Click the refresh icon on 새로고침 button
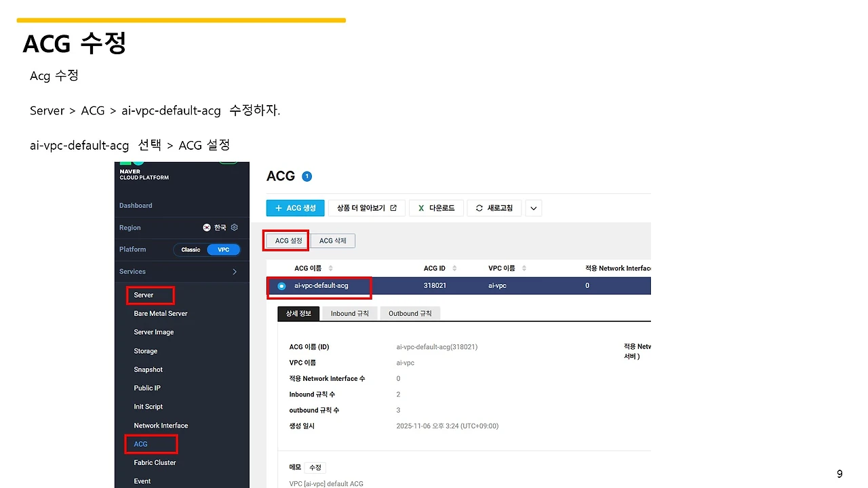This screenshot has height=488, width=868. 478,207
